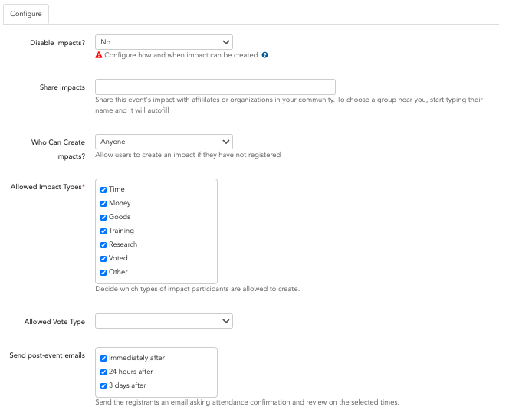
Task: Toggle the 24 hours after checkbox
Action: (x=103, y=372)
